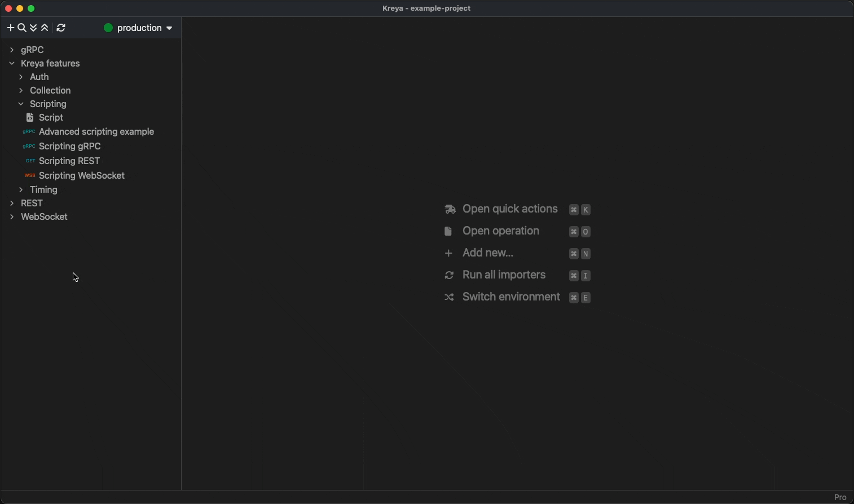Screen dimensions: 854x504
Task: Select the Scripting folder label
Action: [48, 104]
